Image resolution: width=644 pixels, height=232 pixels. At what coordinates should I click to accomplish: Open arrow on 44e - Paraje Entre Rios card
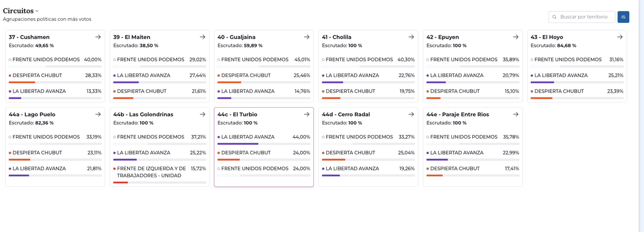click(x=516, y=114)
